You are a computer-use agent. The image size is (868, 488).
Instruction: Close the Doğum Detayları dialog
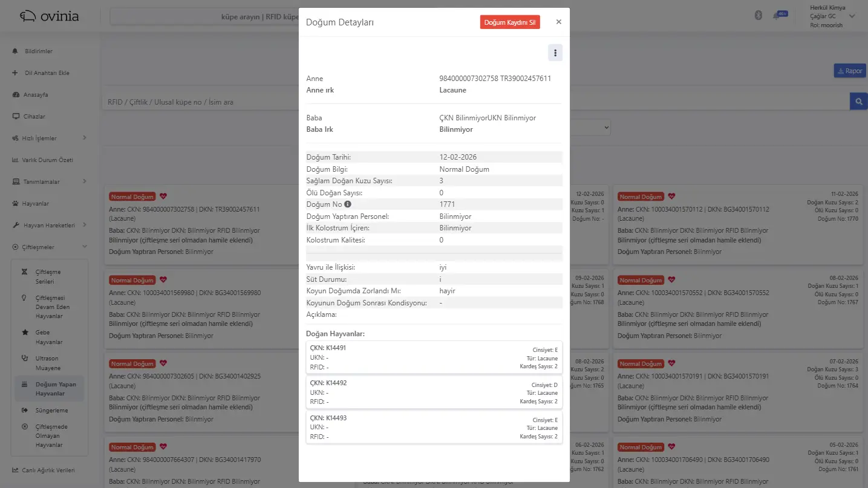[558, 22]
